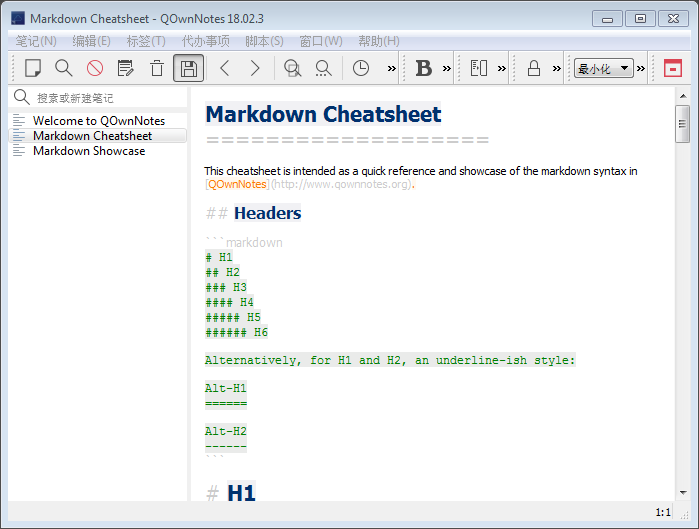Screen dimensions: 699x529
Task: Click the clock icon in the toolbar
Action: tap(360, 68)
